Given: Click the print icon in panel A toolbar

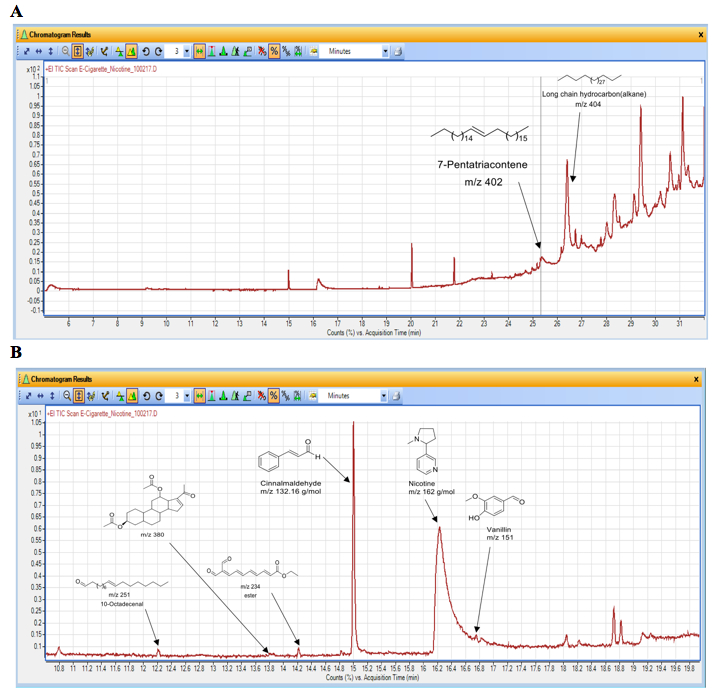Looking at the screenshot, I should (x=398, y=52).
